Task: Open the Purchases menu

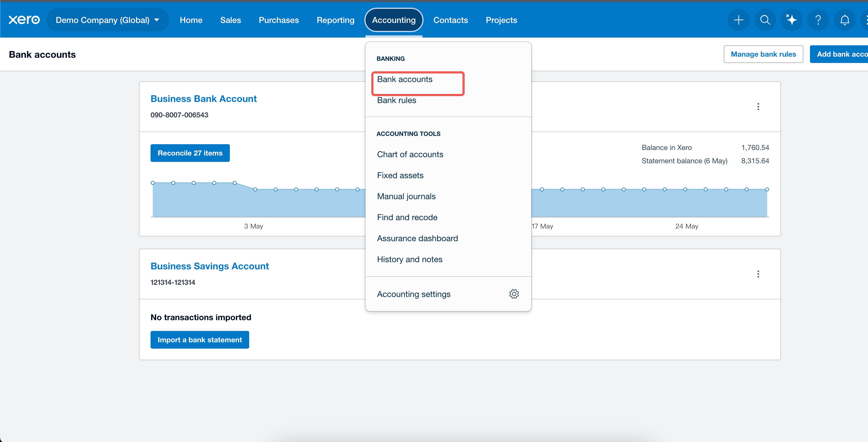Action: (x=279, y=20)
